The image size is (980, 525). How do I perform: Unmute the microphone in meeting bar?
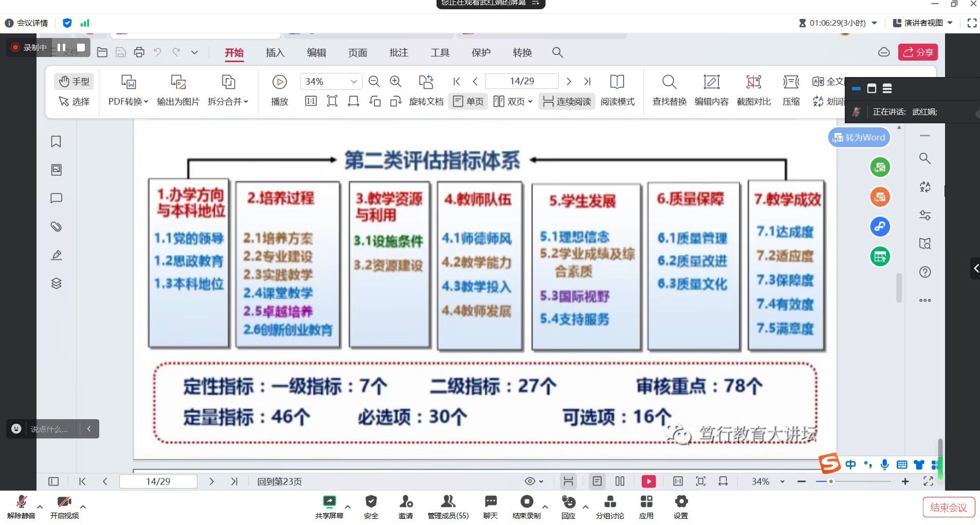21,507
